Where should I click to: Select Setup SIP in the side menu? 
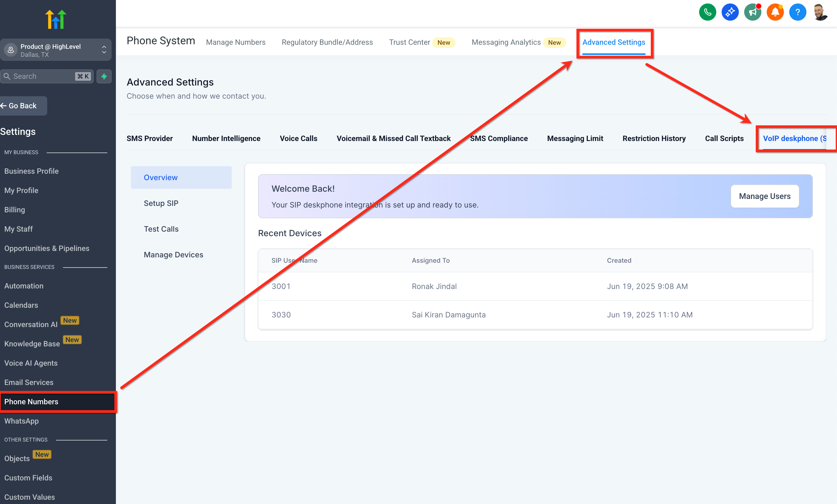pos(161,203)
